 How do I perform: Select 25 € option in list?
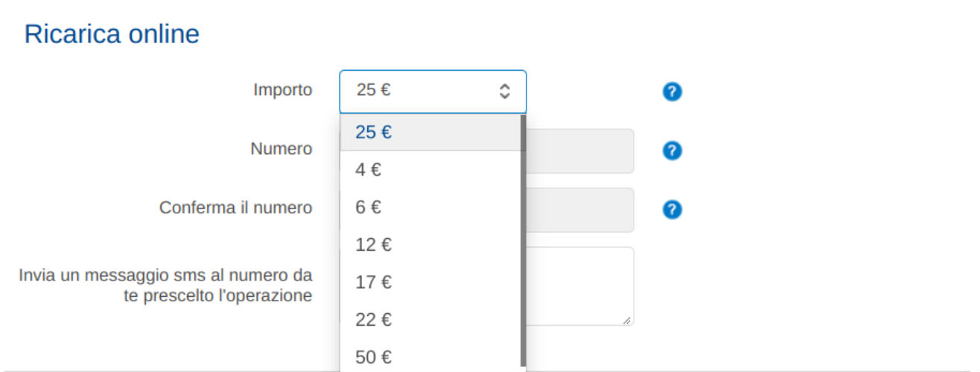click(430, 132)
